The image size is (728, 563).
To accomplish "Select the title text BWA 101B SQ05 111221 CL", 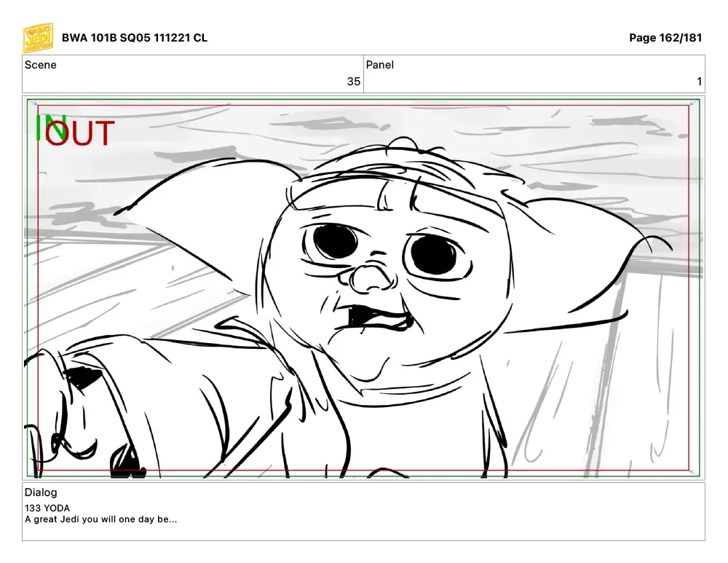I will click(134, 38).
